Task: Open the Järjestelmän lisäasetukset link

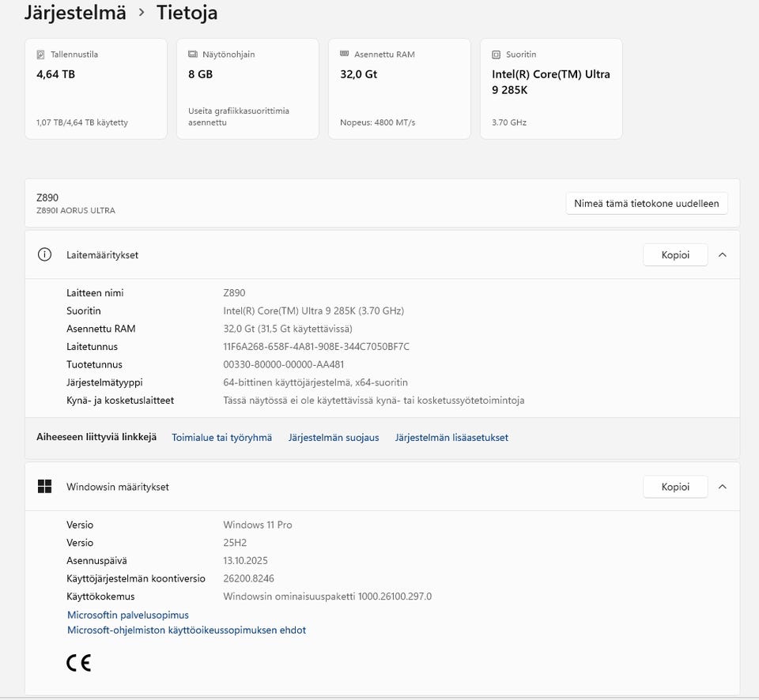Action: tap(451, 438)
